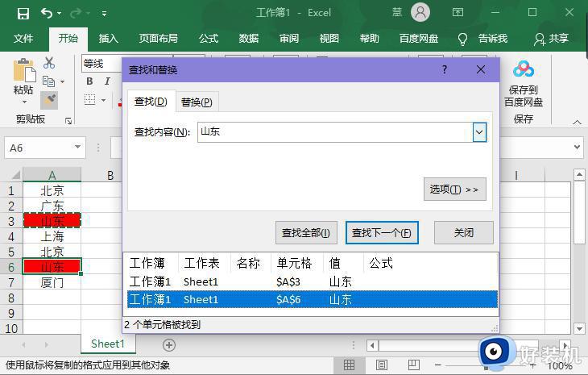Toggle the Format Painter brush icon
This screenshot has height=375, width=588.
(x=49, y=100)
